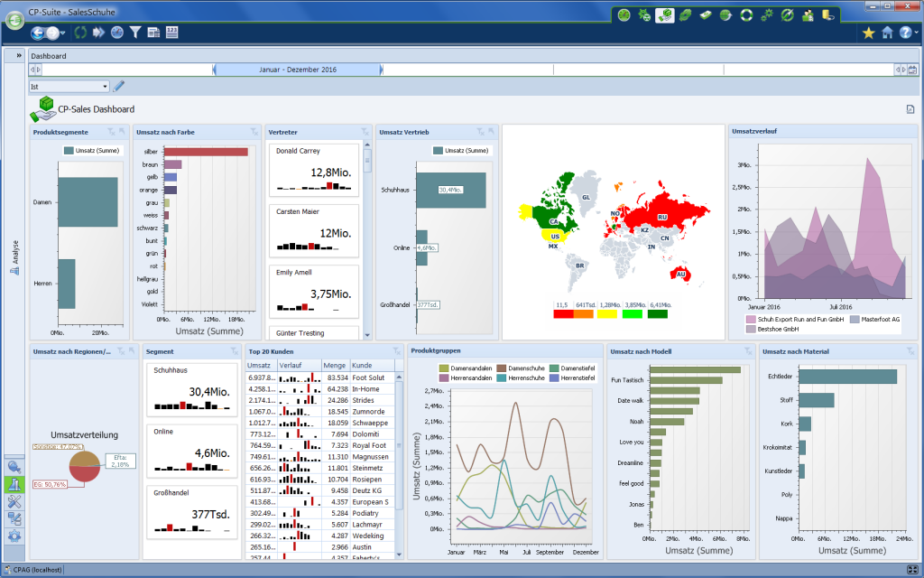
Task: Click the 123 number format toolbar icon
Action: tap(172, 33)
